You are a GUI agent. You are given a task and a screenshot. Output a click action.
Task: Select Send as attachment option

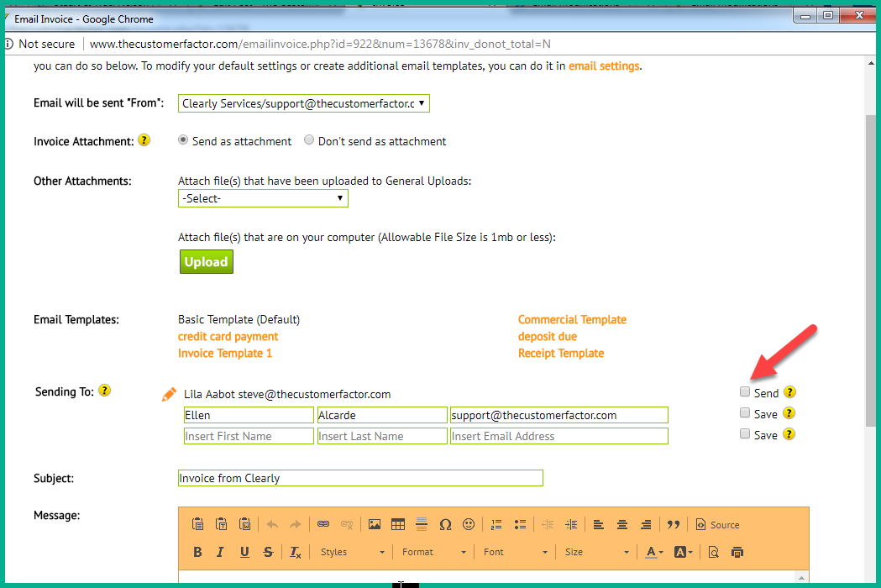coord(182,140)
